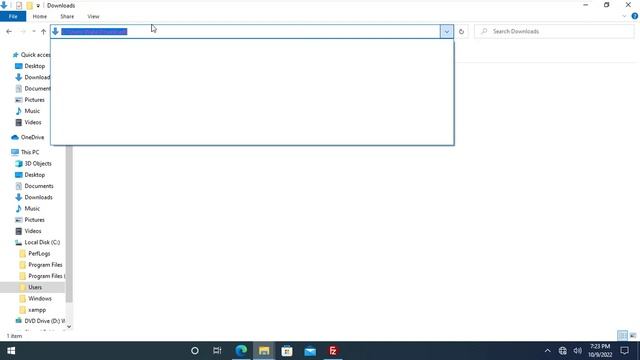
Task: Click the Cortana circle on taskbar
Action: [x=195, y=351]
